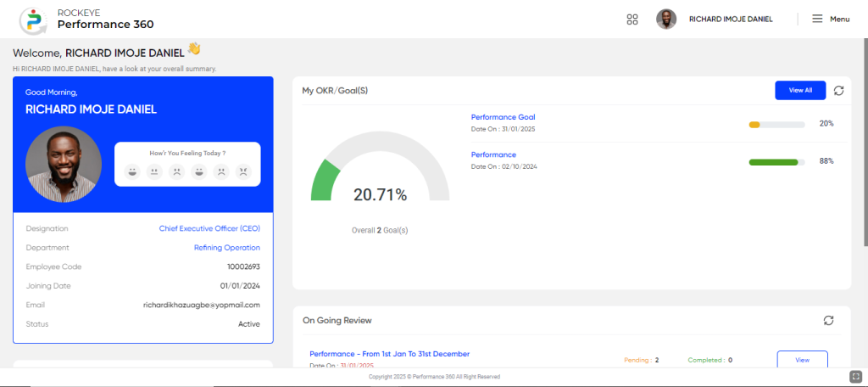Viewport: 868px width, 387px height.
Task: Click the 'My OKR/Goal(S)' panel heading
Action: pyautogui.click(x=334, y=90)
